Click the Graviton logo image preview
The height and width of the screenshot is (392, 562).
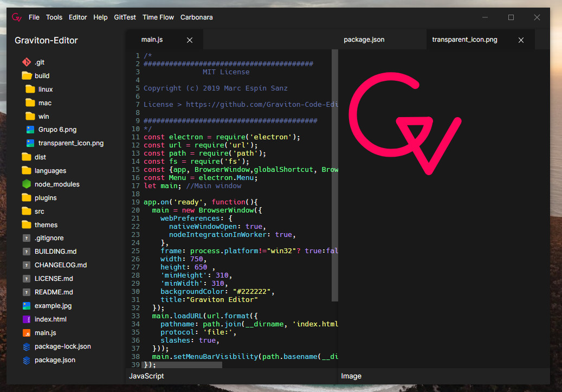point(405,124)
